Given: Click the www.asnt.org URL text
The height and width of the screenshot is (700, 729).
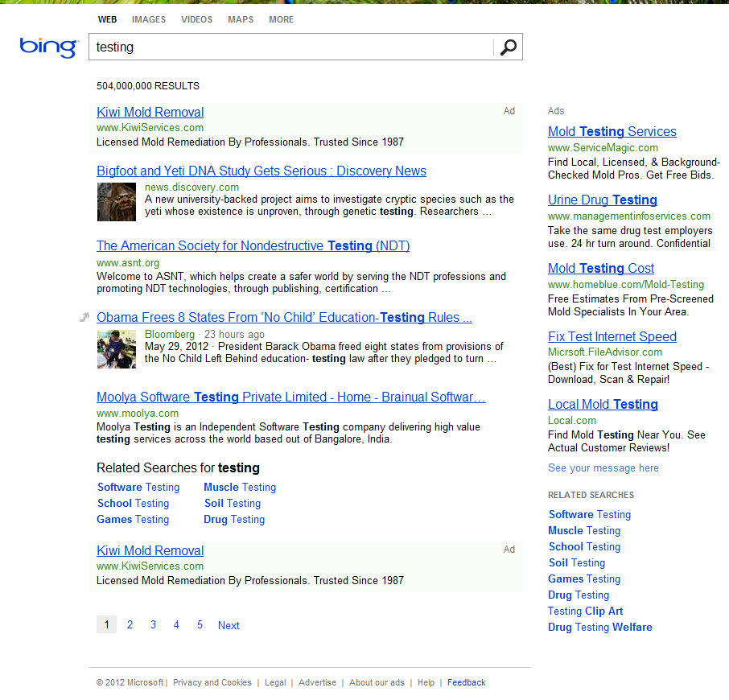Looking at the screenshot, I should click(128, 262).
